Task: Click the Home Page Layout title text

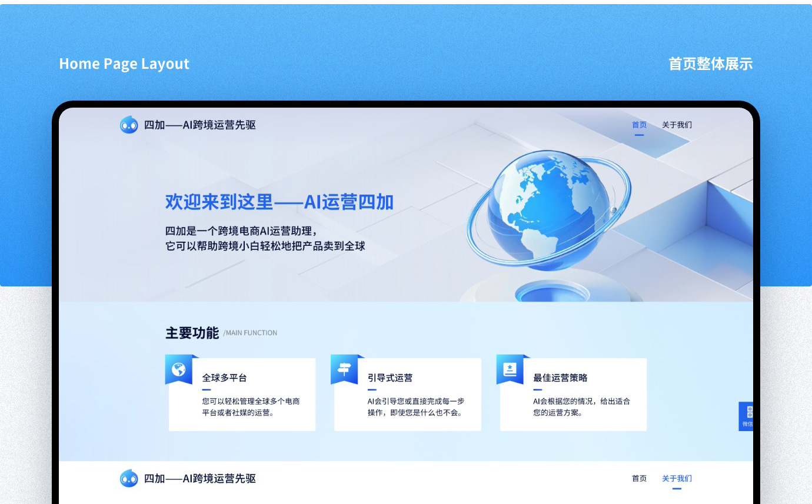Action: (x=124, y=64)
